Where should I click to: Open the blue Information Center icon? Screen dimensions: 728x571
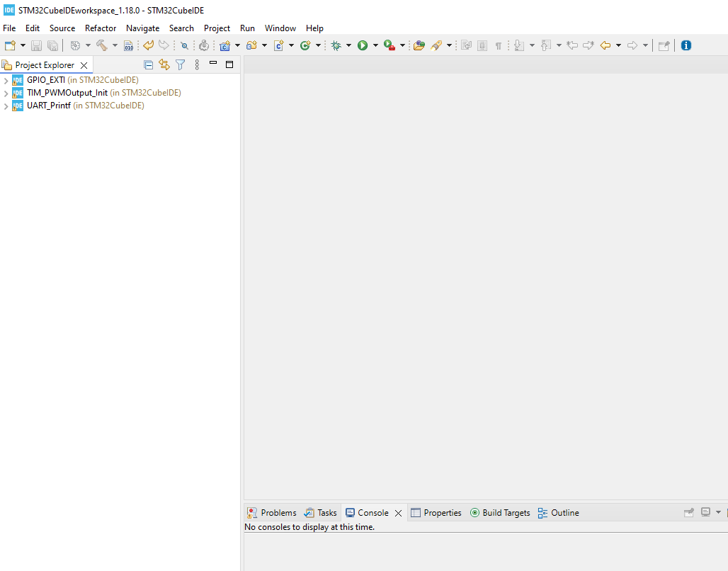click(686, 45)
